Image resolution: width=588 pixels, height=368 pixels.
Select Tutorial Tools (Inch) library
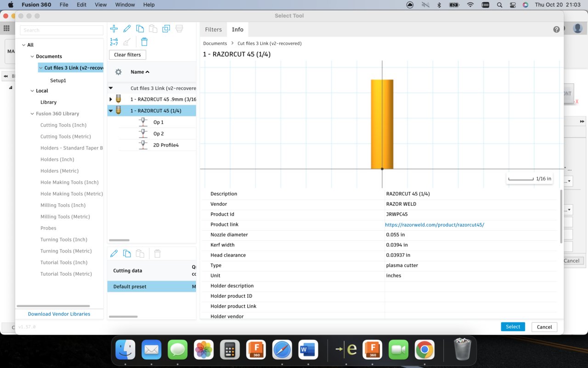click(x=64, y=262)
